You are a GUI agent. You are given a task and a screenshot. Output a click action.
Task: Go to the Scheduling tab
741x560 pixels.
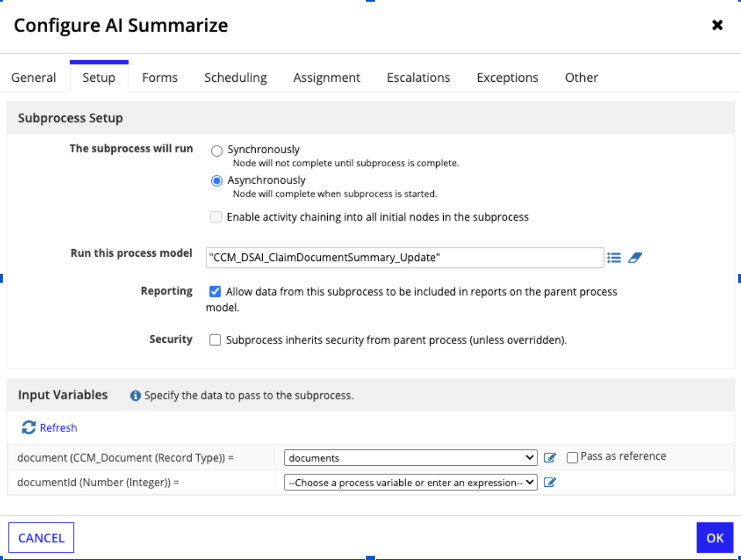click(x=236, y=77)
